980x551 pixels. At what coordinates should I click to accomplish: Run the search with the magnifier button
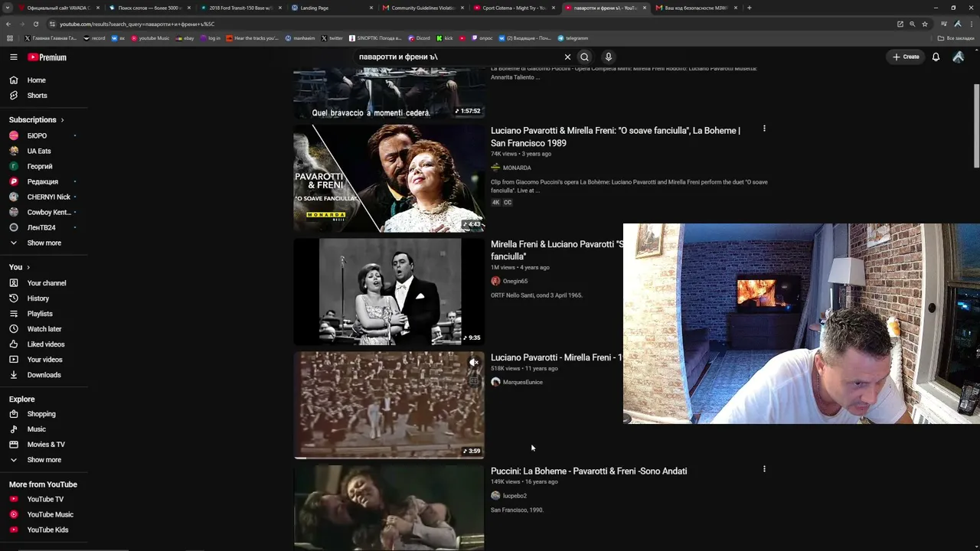click(584, 57)
